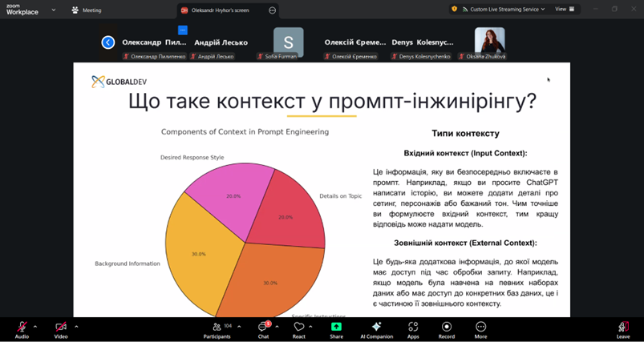
Task: Open AI Companion
Action: coord(376,328)
